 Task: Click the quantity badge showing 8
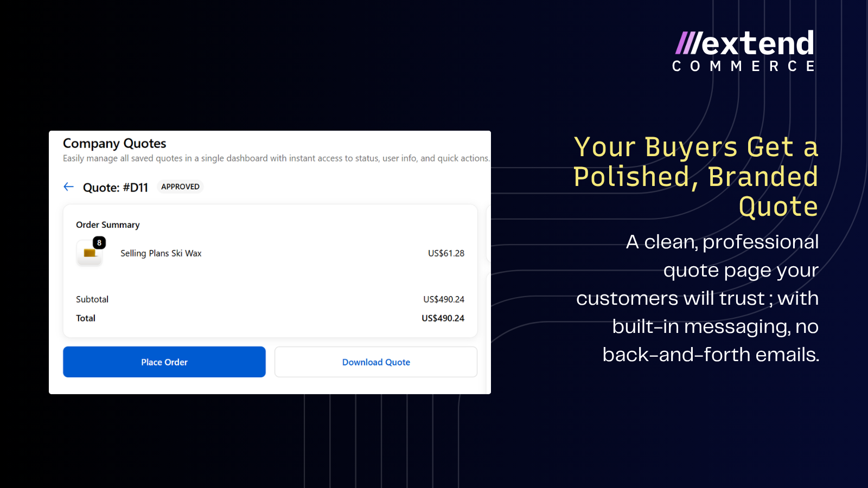coord(99,243)
